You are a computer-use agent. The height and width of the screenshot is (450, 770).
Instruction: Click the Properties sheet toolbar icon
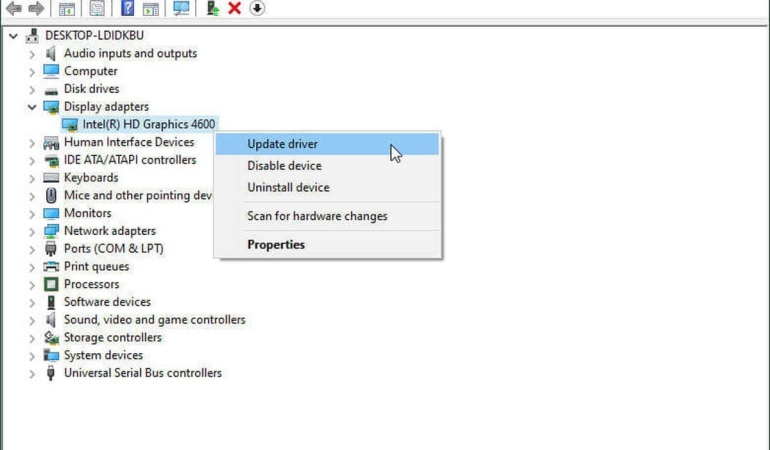point(97,8)
